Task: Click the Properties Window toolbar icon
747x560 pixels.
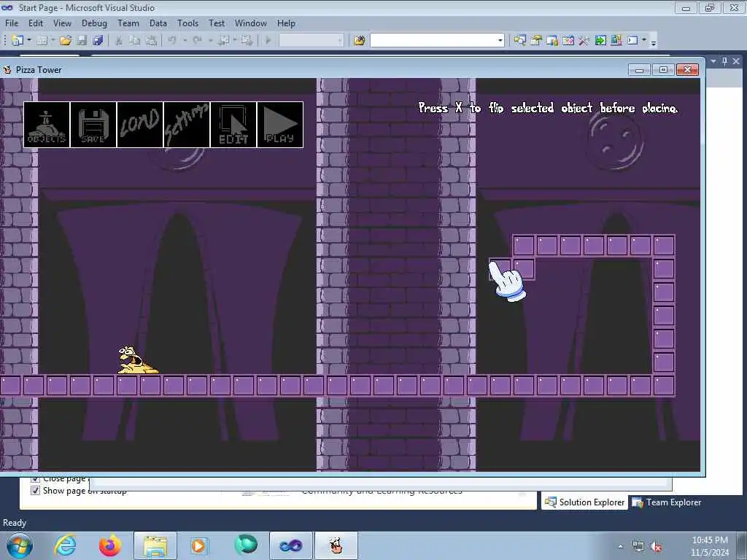Action: click(x=536, y=41)
